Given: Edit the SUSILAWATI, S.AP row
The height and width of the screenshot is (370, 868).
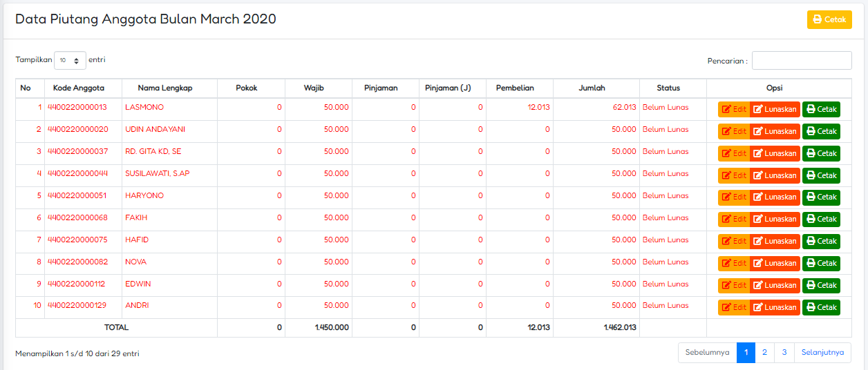Looking at the screenshot, I should [x=734, y=175].
